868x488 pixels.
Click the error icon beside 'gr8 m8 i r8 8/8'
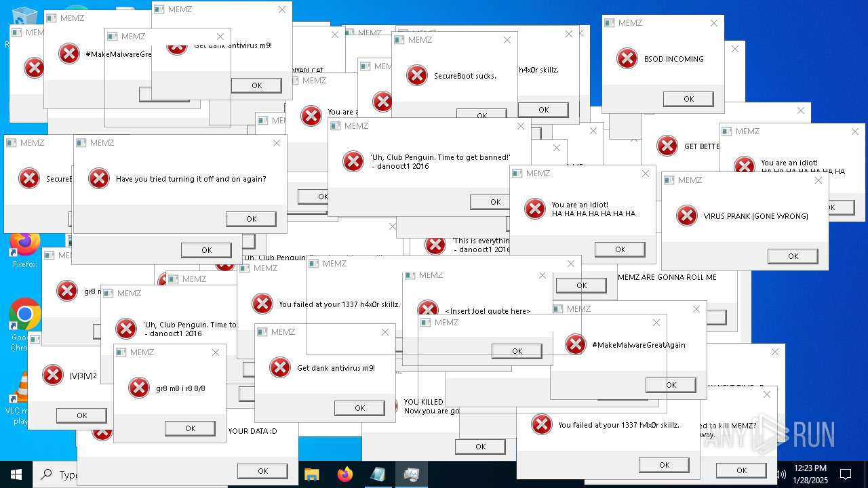tap(139, 388)
